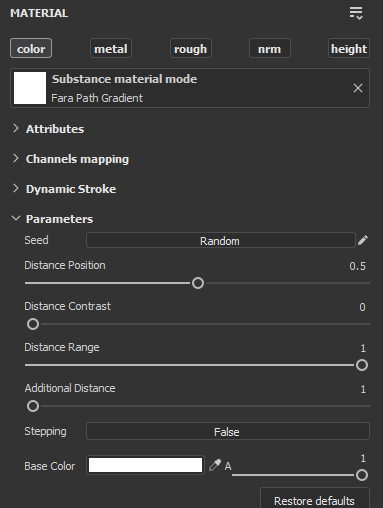The height and width of the screenshot is (508, 383).
Task: Toggle the color channel
Action: (31, 48)
